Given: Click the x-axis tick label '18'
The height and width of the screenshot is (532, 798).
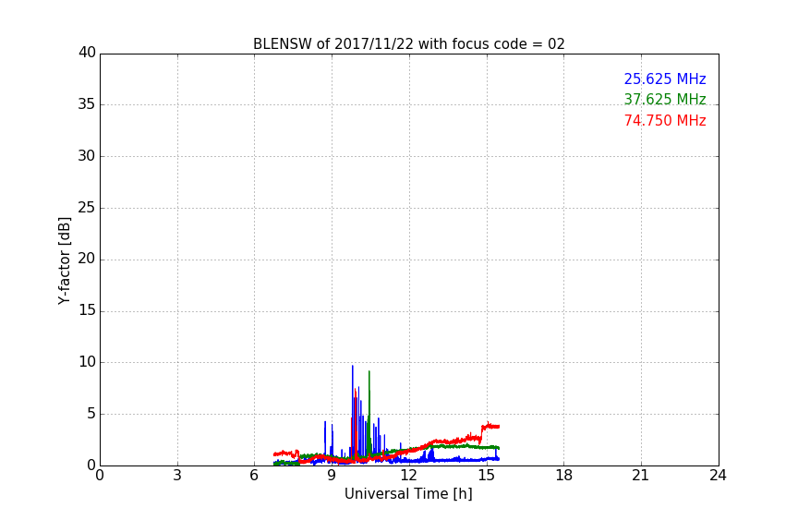Looking at the screenshot, I should tap(564, 476).
